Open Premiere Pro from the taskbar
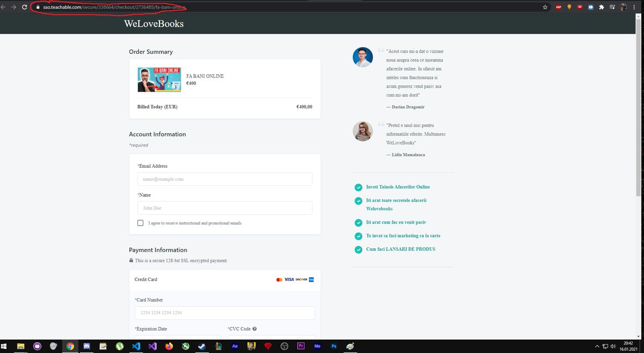The width and height of the screenshot is (644, 353). 301,347
